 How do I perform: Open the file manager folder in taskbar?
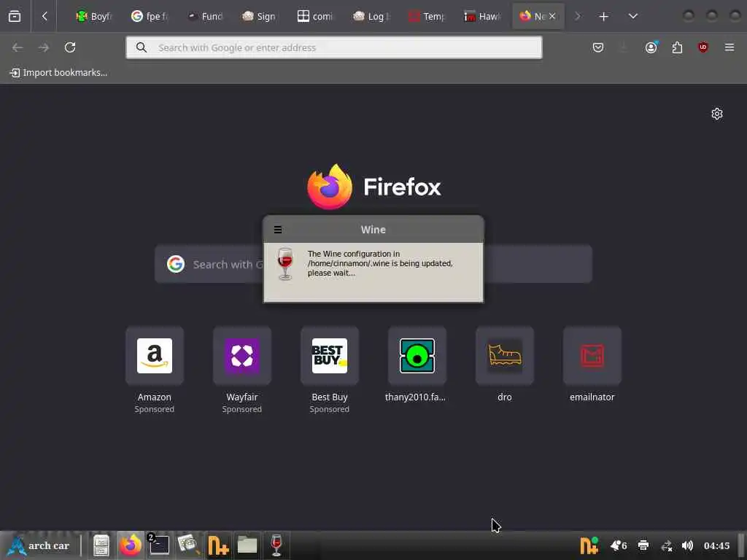tap(247, 545)
